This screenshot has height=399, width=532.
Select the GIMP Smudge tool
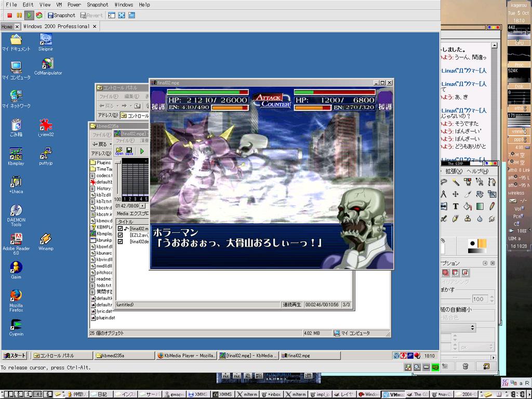491,219
